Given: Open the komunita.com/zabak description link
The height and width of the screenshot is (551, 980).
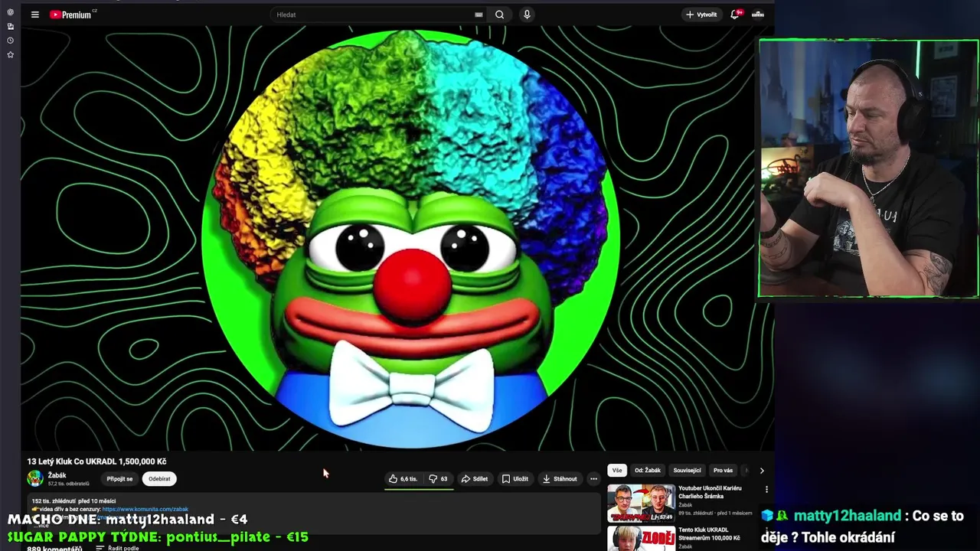Looking at the screenshot, I should tap(145, 509).
